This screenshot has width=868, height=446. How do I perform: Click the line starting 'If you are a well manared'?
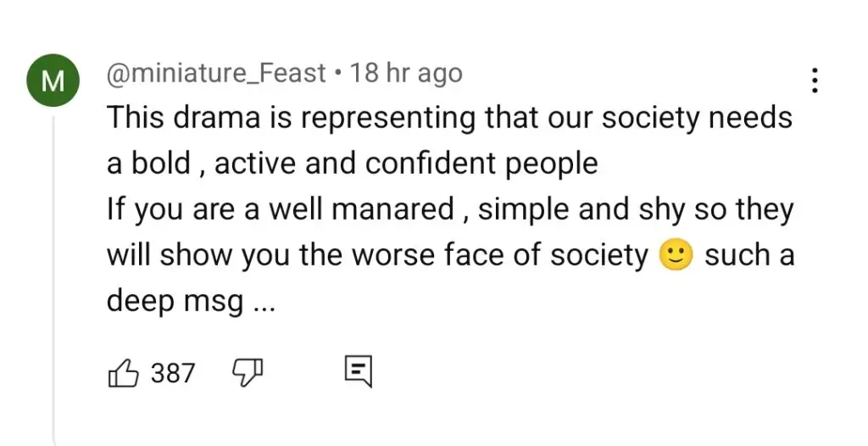pyautogui.click(x=450, y=210)
